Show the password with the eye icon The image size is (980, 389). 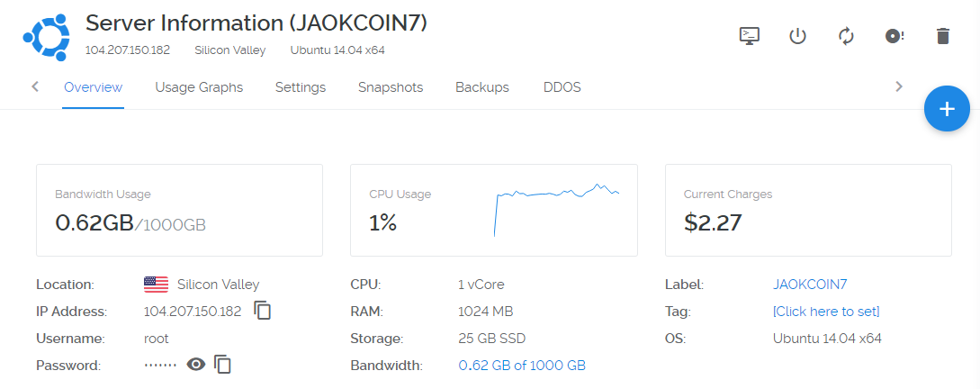196,364
